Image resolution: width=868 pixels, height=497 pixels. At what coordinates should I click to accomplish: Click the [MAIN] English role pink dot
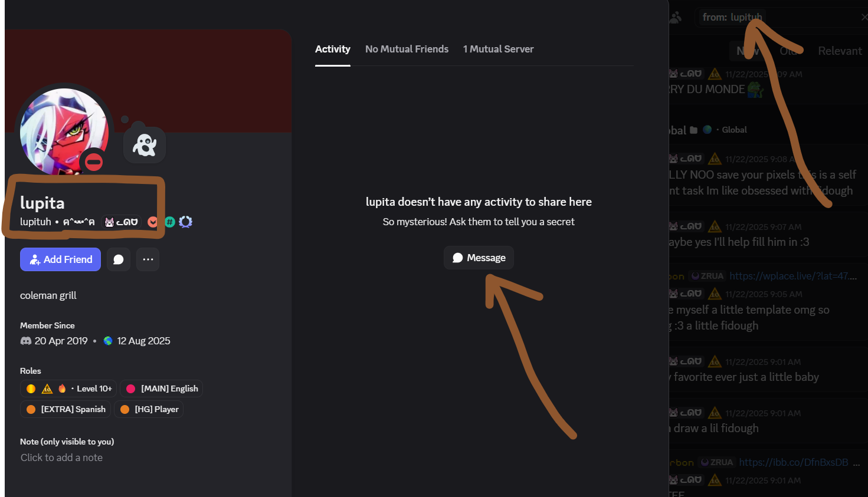[x=131, y=389]
